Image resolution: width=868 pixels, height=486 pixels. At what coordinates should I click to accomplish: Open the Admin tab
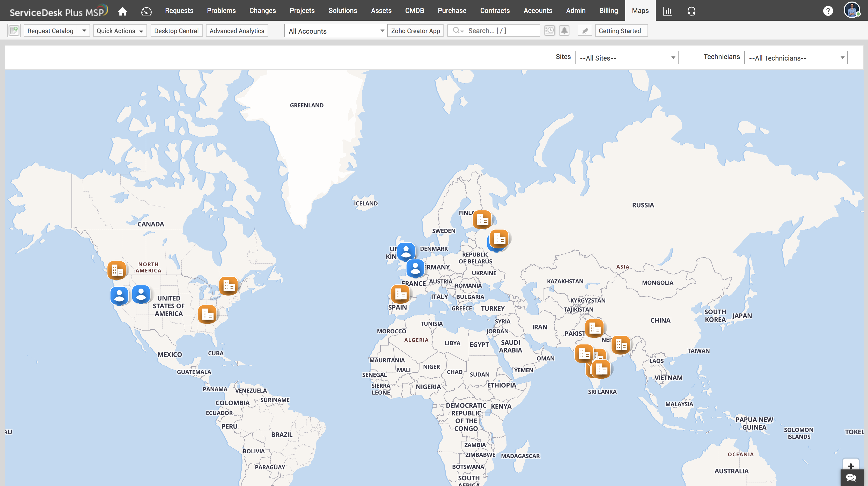576,10
